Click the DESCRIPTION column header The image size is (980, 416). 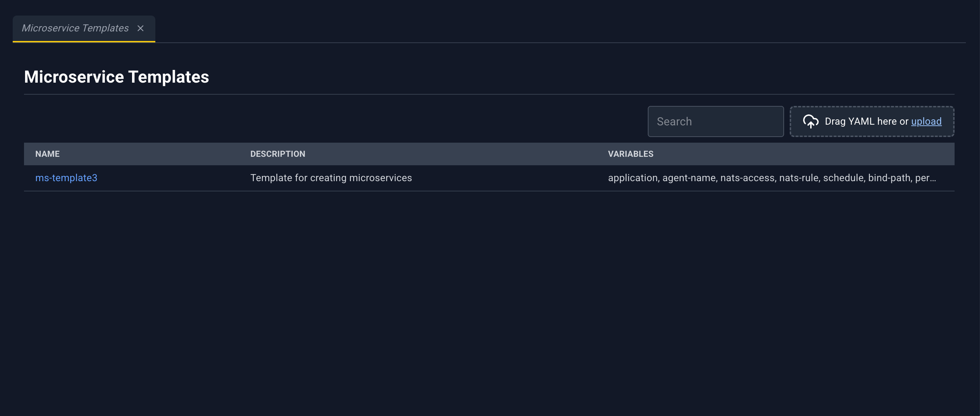(278, 154)
